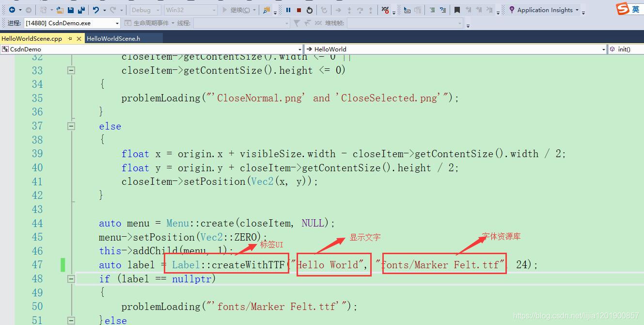Pause debugging with Break All
This screenshot has width=644, height=325.
coord(288,10)
